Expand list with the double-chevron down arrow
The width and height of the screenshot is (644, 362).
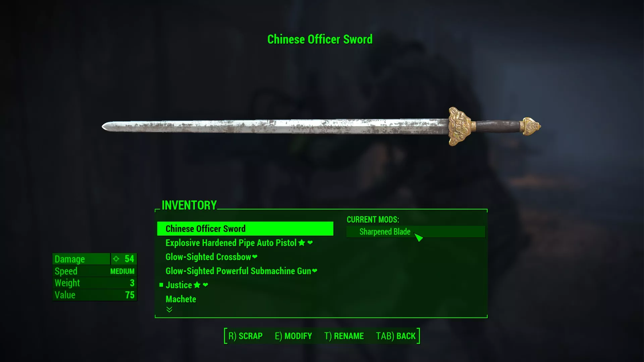point(169,309)
